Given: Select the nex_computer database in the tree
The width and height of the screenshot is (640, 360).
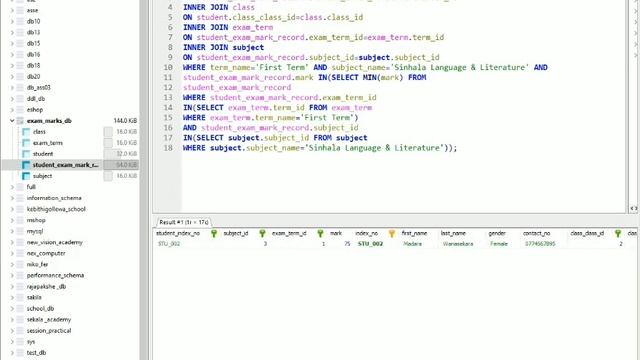Looking at the screenshot, I should click(46, 253).
